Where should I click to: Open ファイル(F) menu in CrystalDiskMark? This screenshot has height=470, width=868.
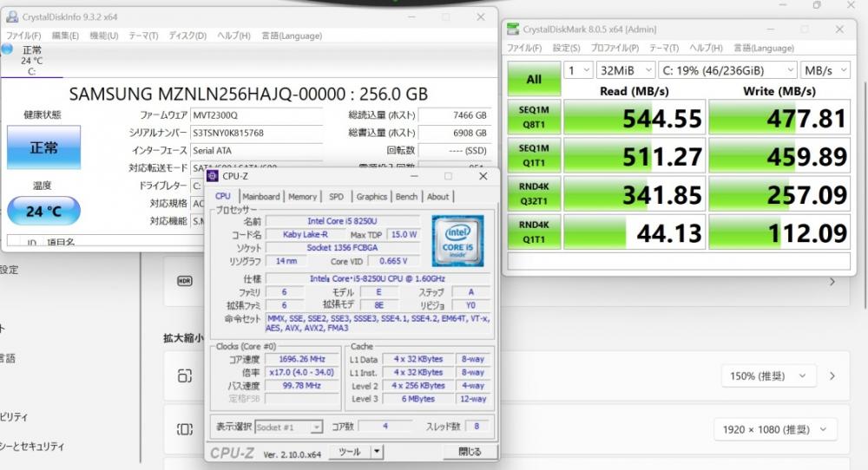coord(524,48)
